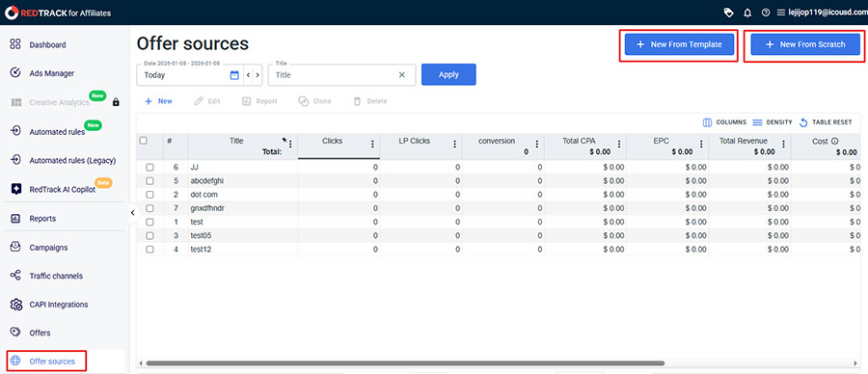Image resolution: width=868 pixels, height=374 pixels.
Task: Click the Delete toolbar button
Action: pyautogui.click(x=369, y=101)
